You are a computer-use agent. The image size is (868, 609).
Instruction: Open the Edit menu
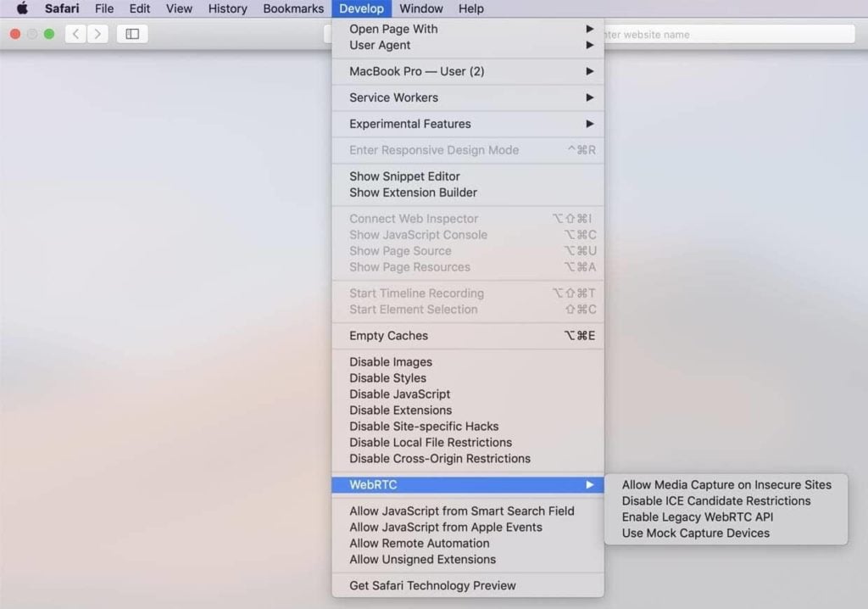click(140, 8)
